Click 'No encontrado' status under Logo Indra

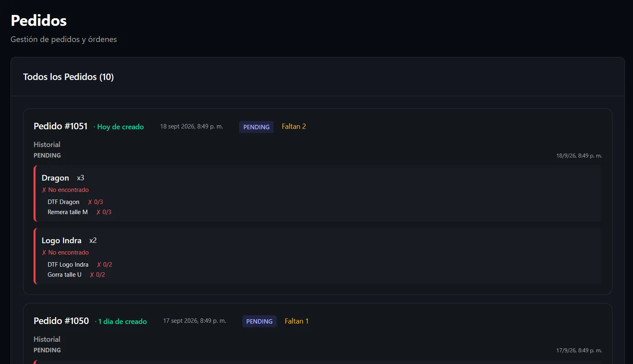[65, 252]
